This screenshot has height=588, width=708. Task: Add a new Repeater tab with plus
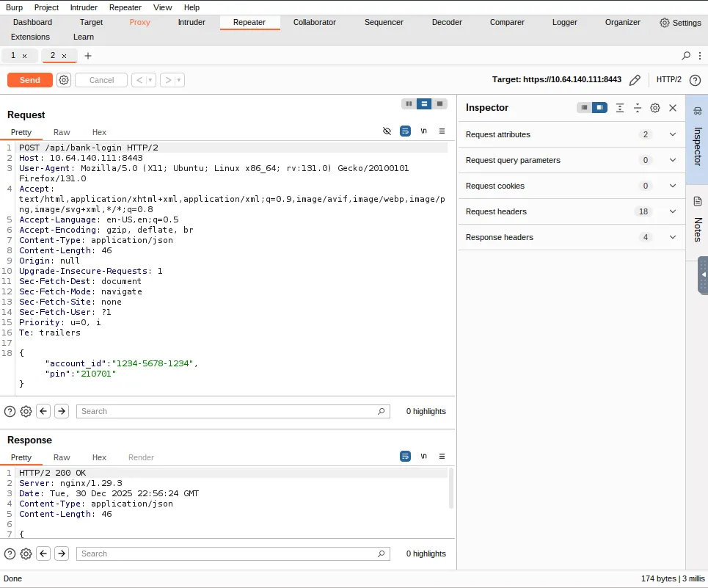click(x=88, y=56)
